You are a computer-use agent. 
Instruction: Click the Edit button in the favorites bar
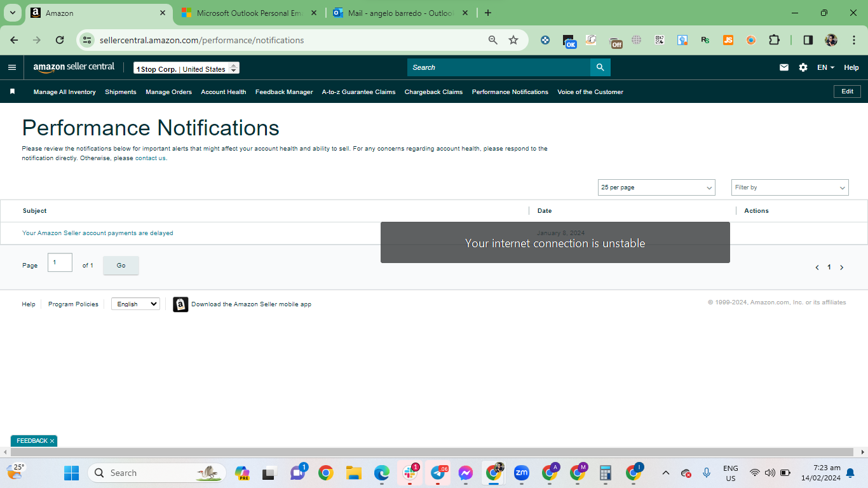click(847, 91)
